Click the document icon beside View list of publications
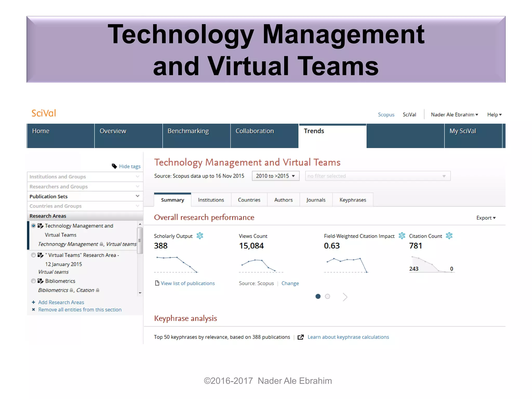This screenshot has width=532, height=399. point(157,283)
